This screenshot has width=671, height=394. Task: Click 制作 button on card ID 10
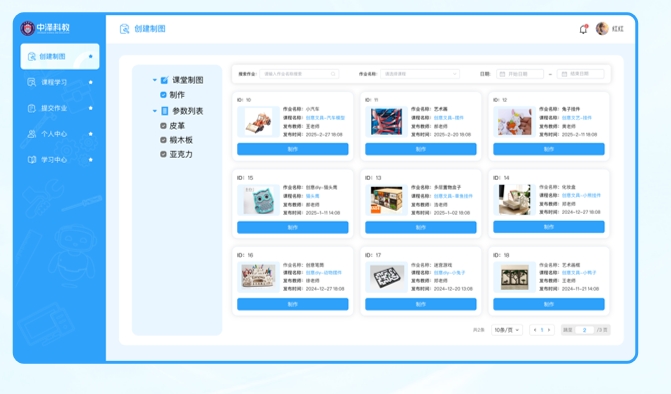pos(293,149)
